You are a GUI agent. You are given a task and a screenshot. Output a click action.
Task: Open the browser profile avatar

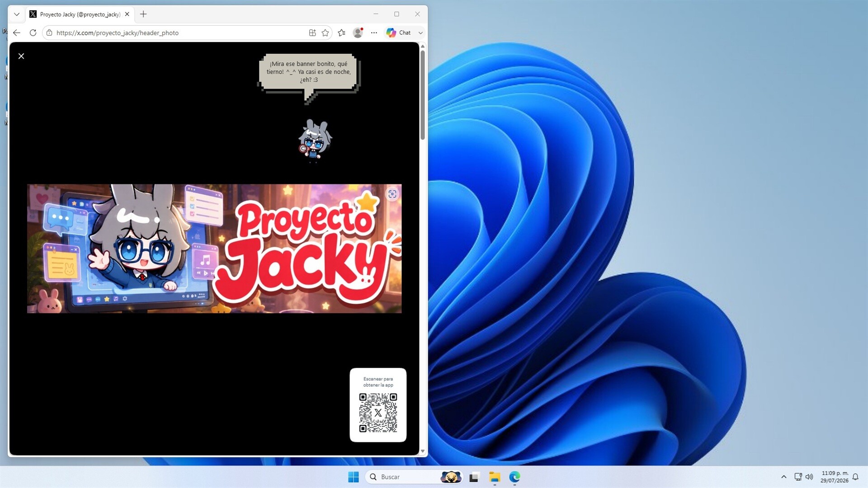point(358,33)
